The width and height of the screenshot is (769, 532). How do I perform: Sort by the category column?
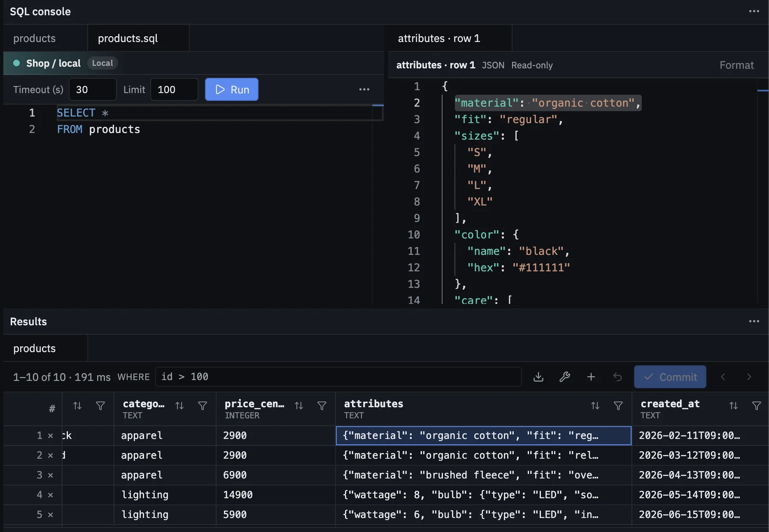pyautogui.click(x=179, y=406)
